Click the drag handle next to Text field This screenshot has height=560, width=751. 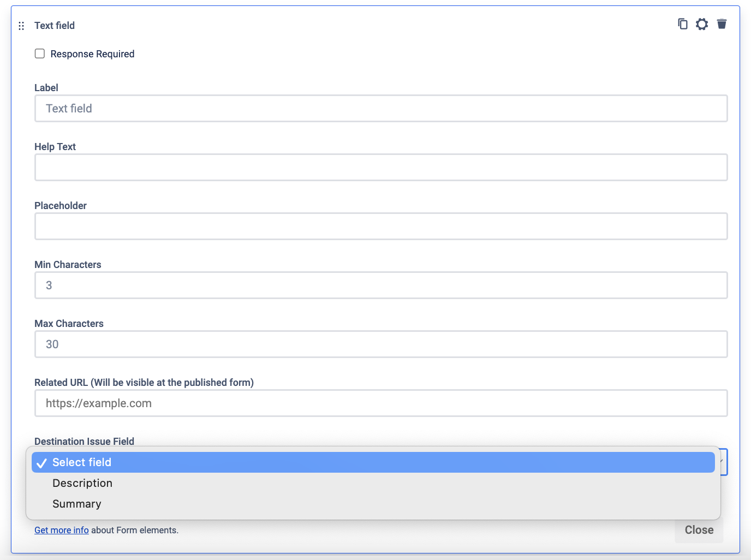pos(21,26)
